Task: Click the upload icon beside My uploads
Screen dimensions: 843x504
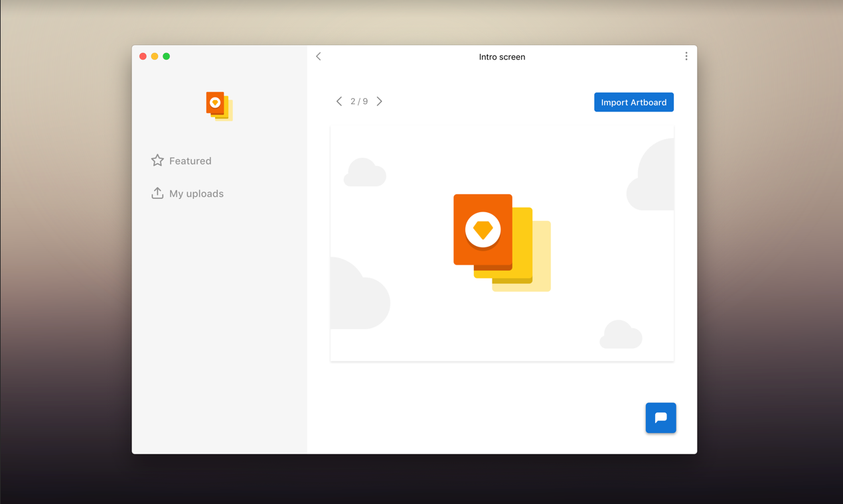Action: click(x=157, y=193)
